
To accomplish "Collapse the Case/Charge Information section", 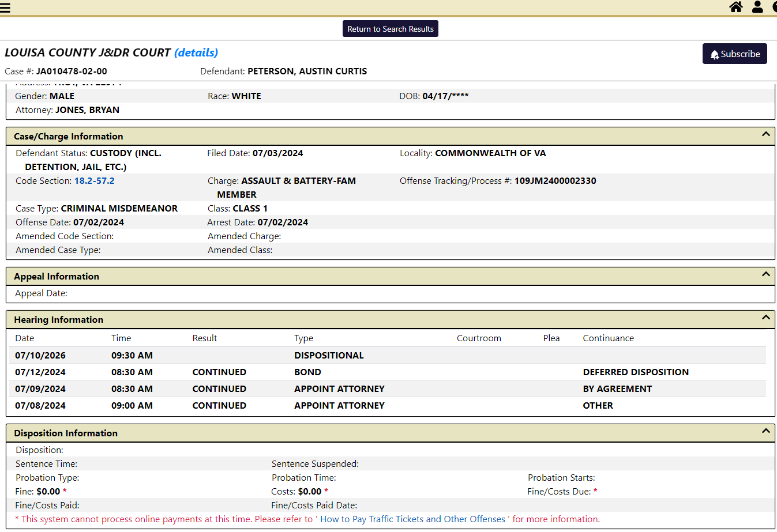I will coord(765,134).
